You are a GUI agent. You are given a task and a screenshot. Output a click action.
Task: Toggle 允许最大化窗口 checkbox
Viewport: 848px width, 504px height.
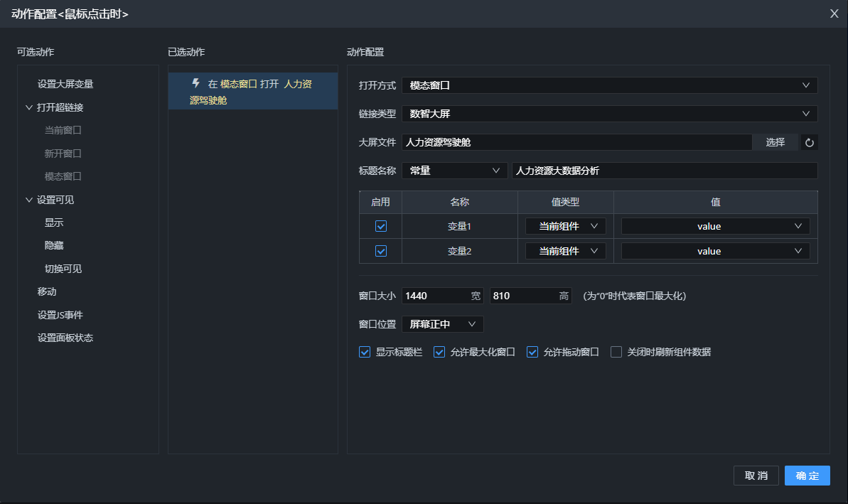coord(439,352)
